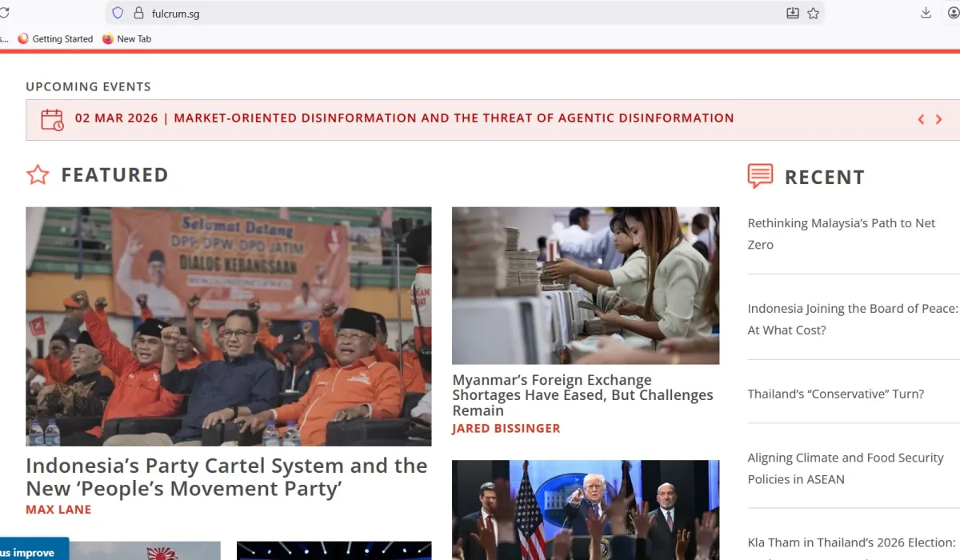The height and width of the screenshot is (560, 960).
Task: Bookmark this page with the star icon
Action: [x=814, y=13]
